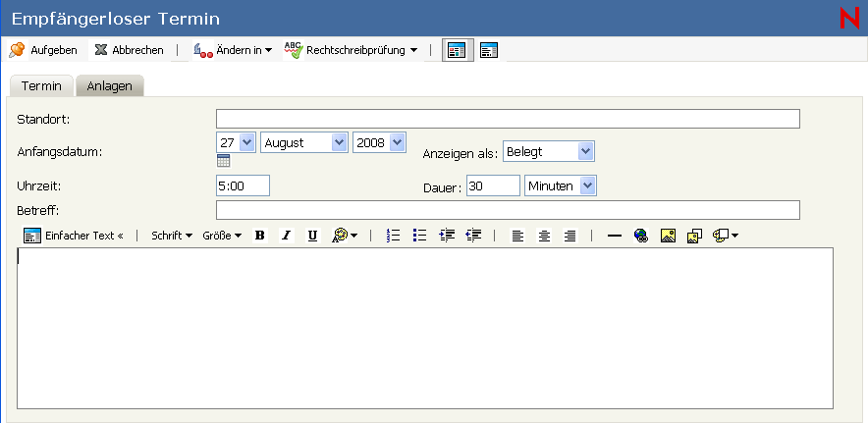Screen dimensions: 868x423
Task: Toggle italic formatting
Action: (x=286, y=236)
